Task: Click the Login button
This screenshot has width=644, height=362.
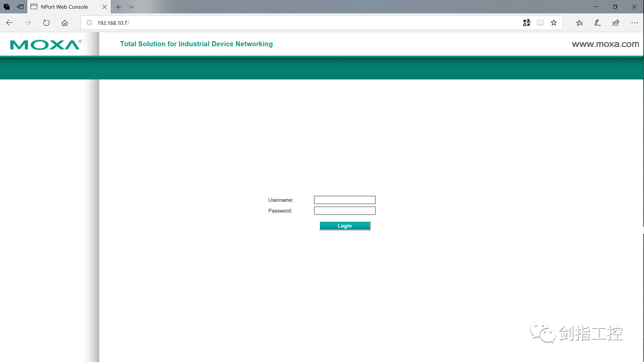Action: pos(345,226)
